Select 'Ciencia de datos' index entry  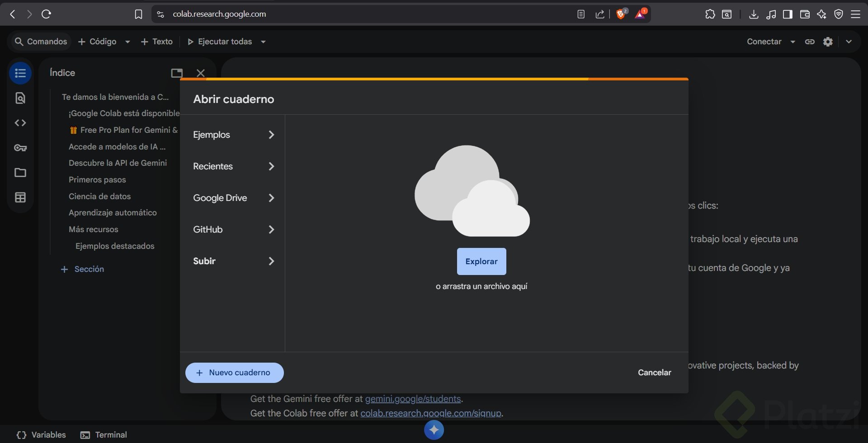pos(99,196)
